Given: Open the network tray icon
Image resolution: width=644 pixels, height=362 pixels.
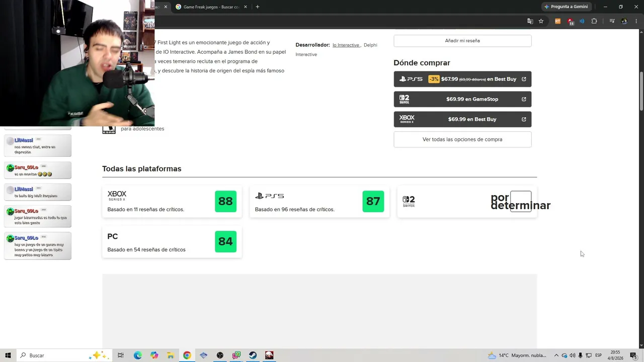Looking at the screenshot, I should pyautogui.click(x=589, y=355).
